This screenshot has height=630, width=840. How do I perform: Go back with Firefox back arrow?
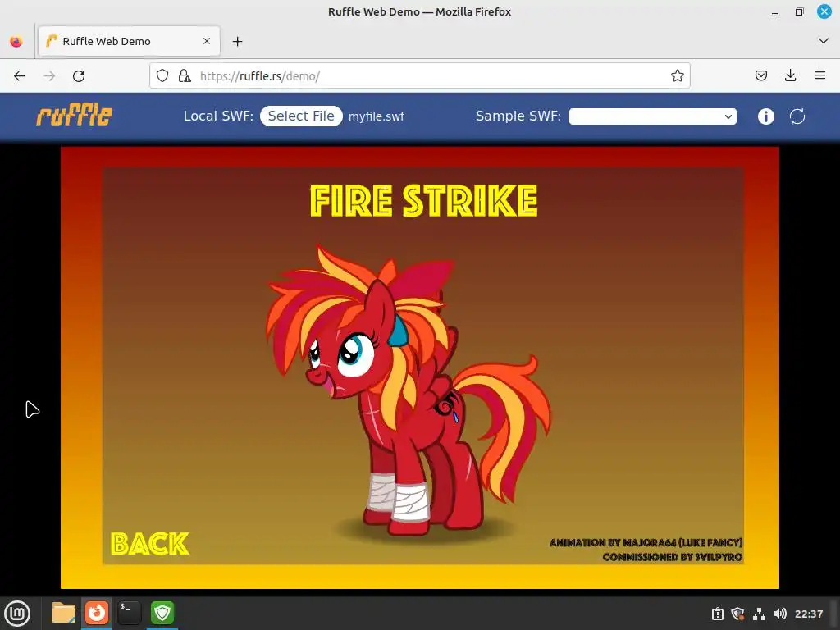click(20, 76)
